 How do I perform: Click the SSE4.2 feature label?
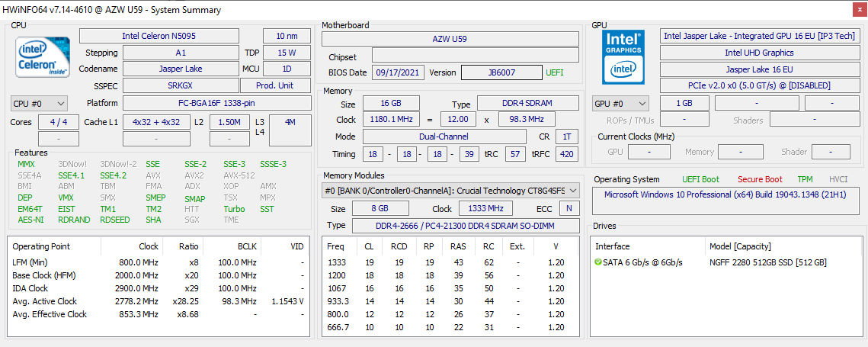click(114, 175)
